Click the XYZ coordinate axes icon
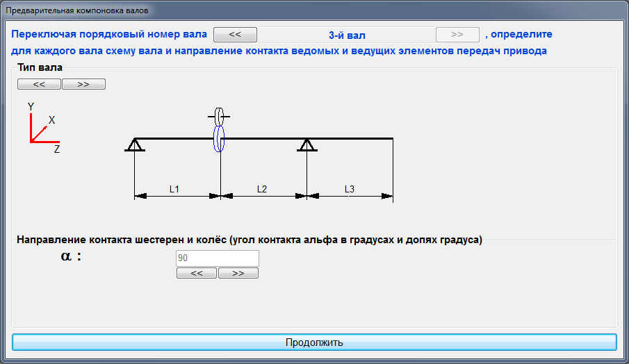This screenshot has height=364, width=629. pos(44,129)
